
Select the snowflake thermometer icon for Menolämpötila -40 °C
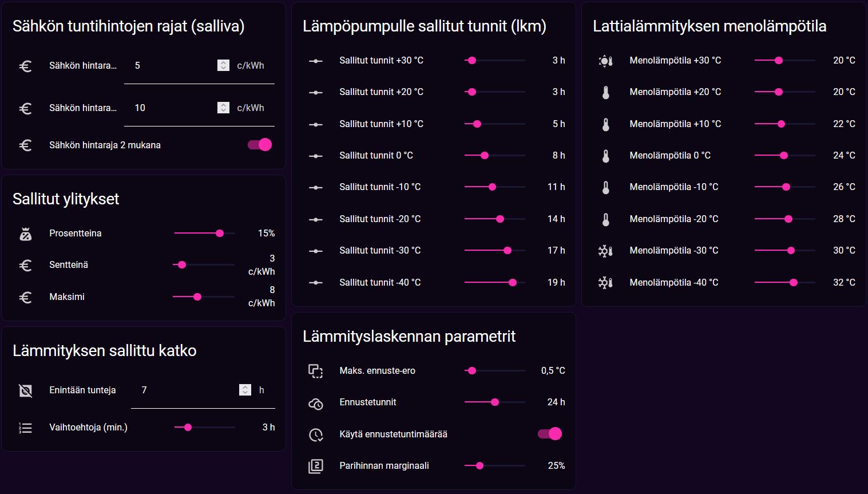coord(605,282)
